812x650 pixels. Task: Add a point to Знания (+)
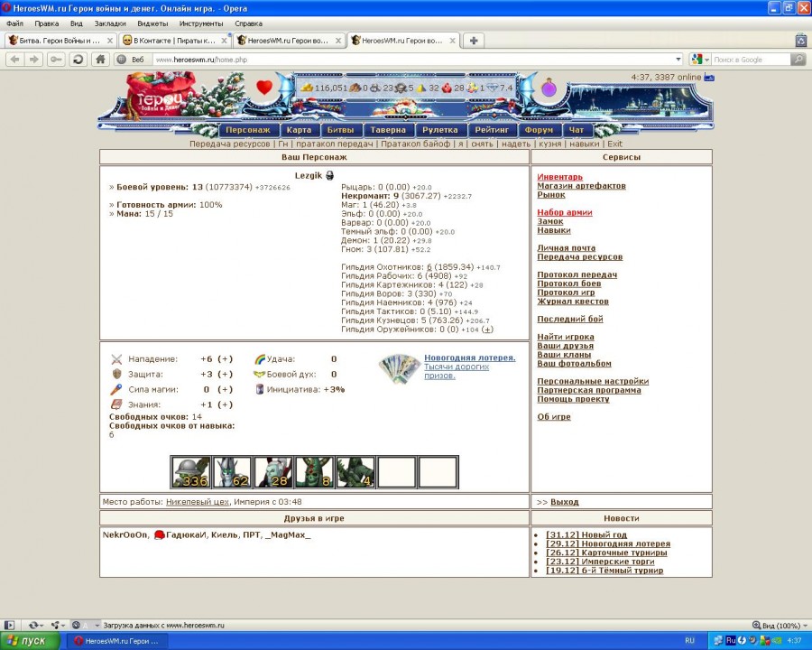point(226,404)
